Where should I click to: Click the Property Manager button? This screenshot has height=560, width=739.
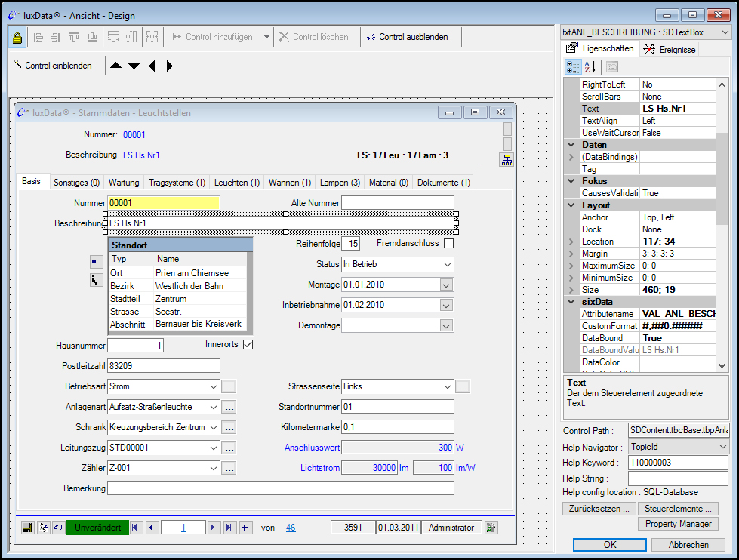pos(678,524)
